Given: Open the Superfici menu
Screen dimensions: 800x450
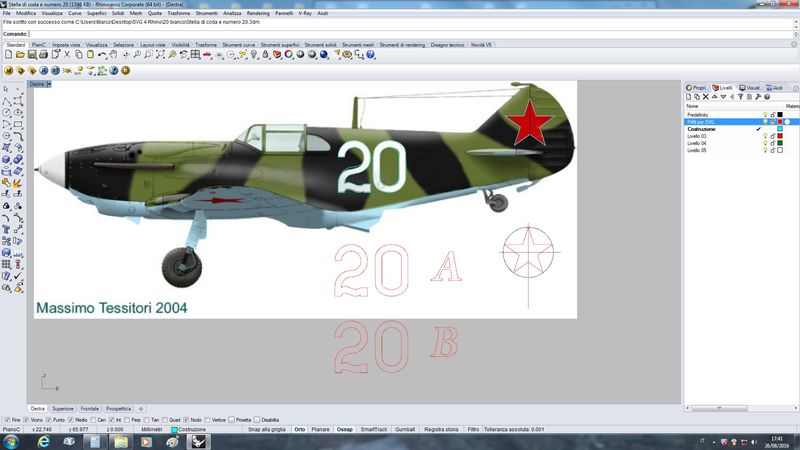Looking at the screenshot, I should pyautogui.click(x=96, y=13).
